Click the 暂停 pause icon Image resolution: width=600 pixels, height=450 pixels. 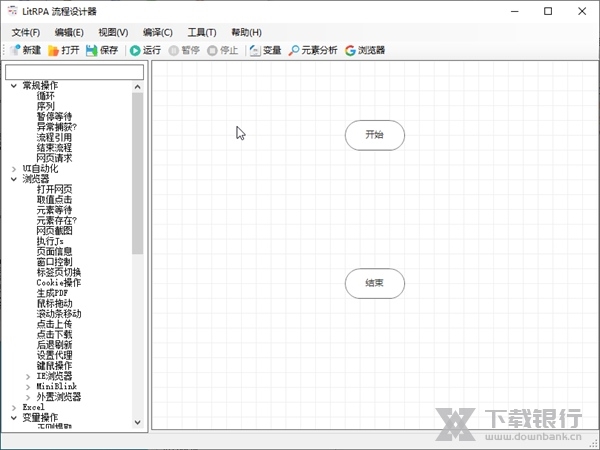[x=173, y=50]
